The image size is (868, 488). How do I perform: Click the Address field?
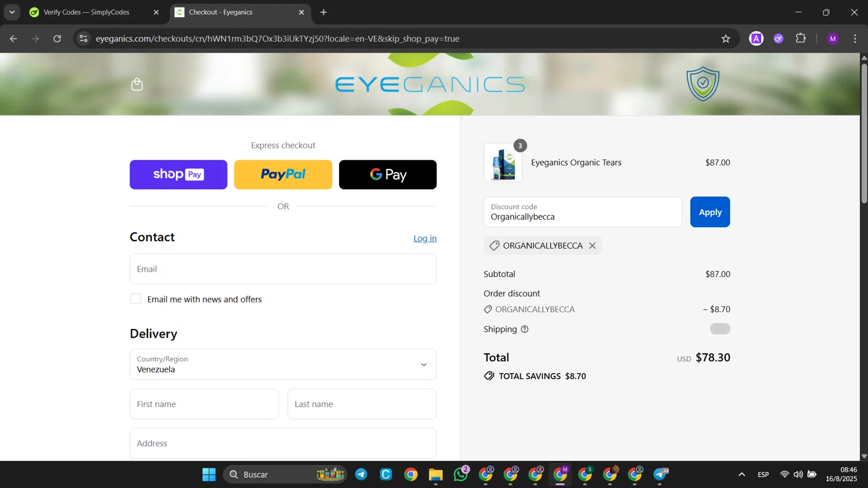click(283, 443)
